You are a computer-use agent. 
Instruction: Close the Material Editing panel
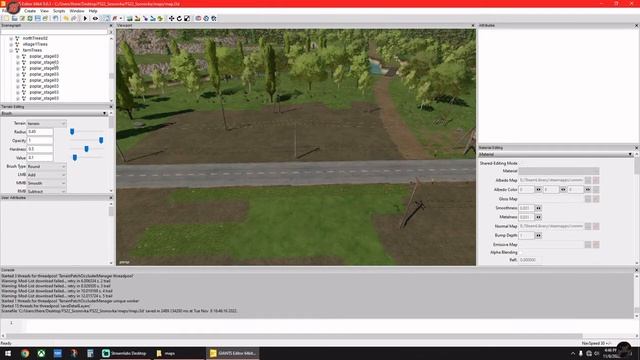coord(636,148)
